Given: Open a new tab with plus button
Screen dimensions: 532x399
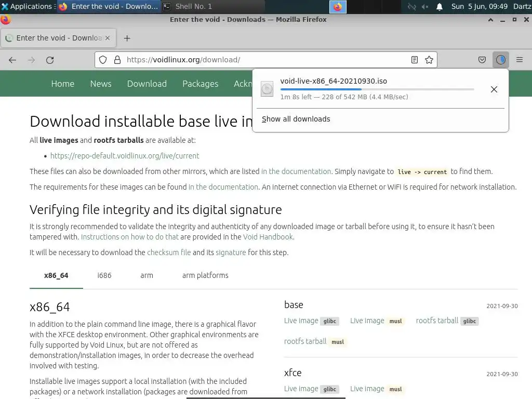Looking at the screenshot, I should pos(127,38).
